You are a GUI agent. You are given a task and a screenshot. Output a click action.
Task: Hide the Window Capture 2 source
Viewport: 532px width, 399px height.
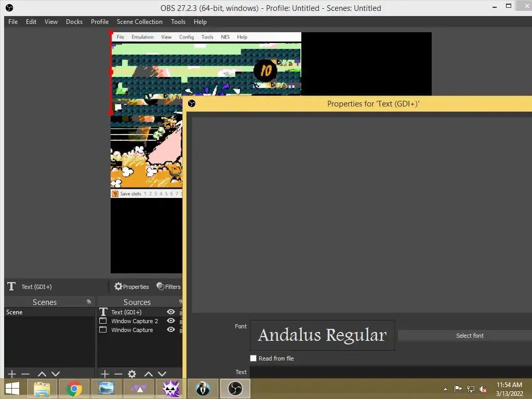tap(171, 321)
